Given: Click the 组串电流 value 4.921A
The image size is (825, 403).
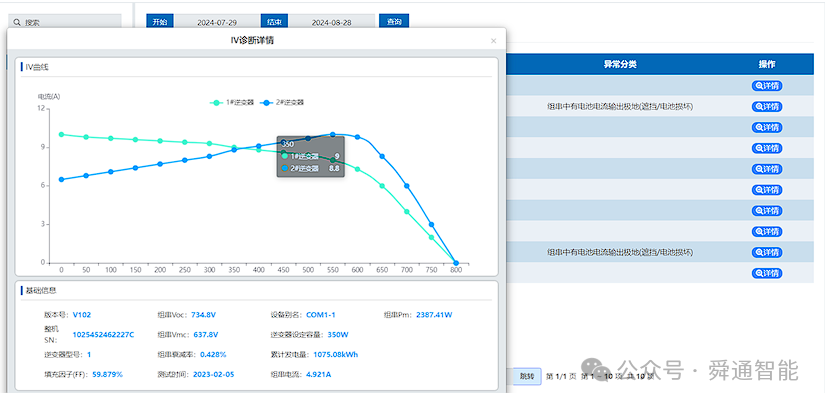Looking at the screenshot, I should pos(318,374).
